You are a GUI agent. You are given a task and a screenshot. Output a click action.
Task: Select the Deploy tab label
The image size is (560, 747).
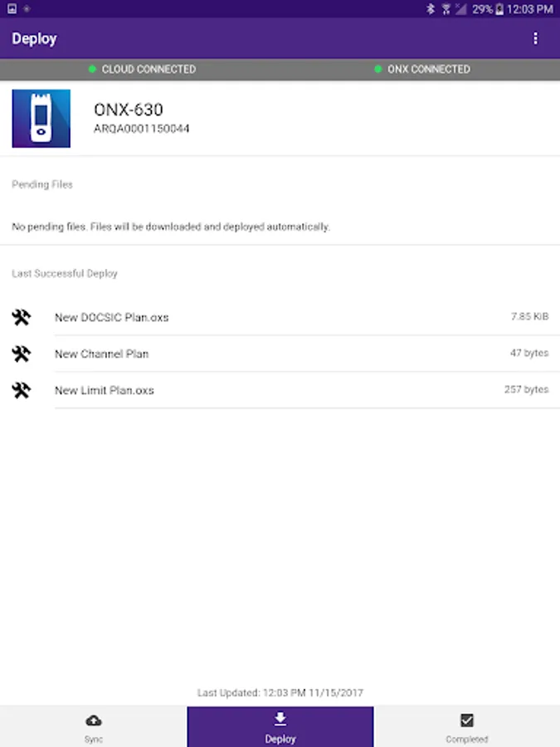[280, 739]
